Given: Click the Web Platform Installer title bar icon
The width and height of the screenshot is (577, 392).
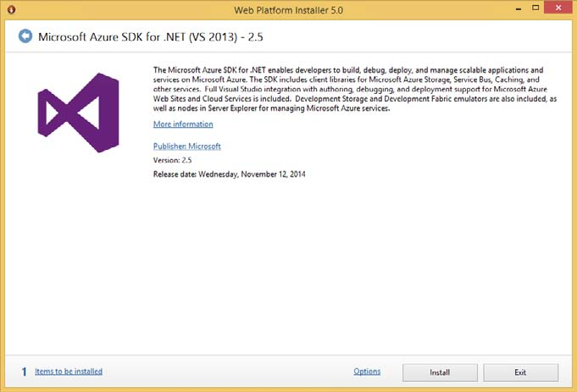Looking at the screenshot, I should pyautogui.click(x=10, y=9).
